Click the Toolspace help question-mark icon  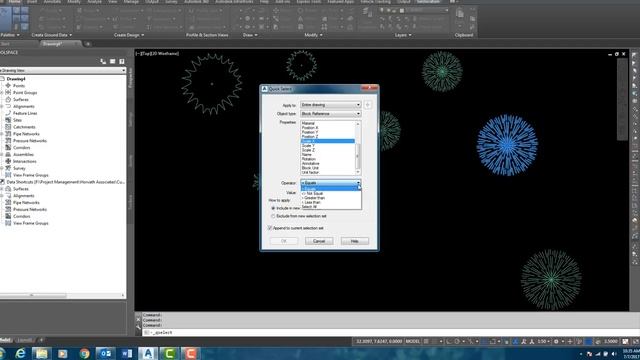click(x=122, y=61)
